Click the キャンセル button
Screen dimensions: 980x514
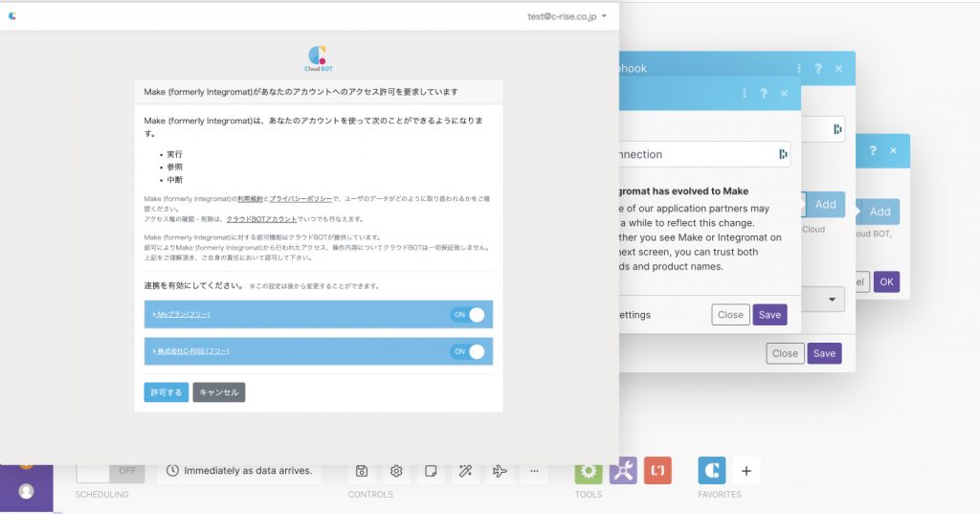219,392
